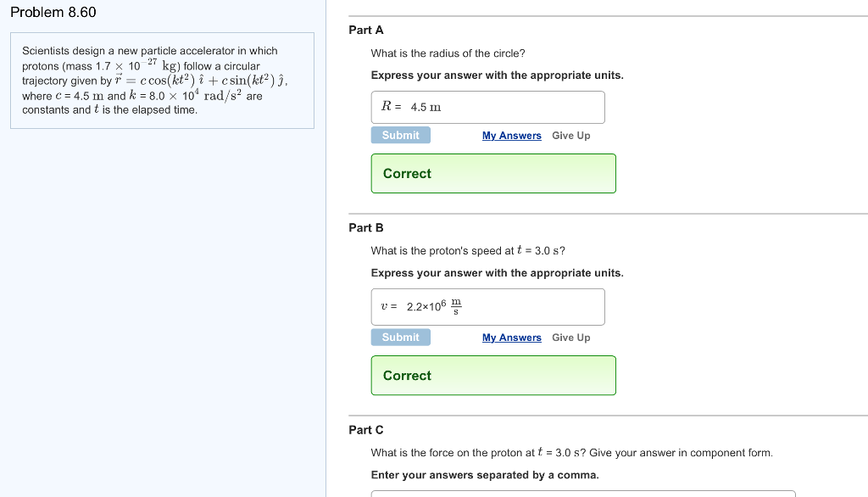Click the Problem 8.60 heading
This screenshot has width=868, height=497.
53,12
